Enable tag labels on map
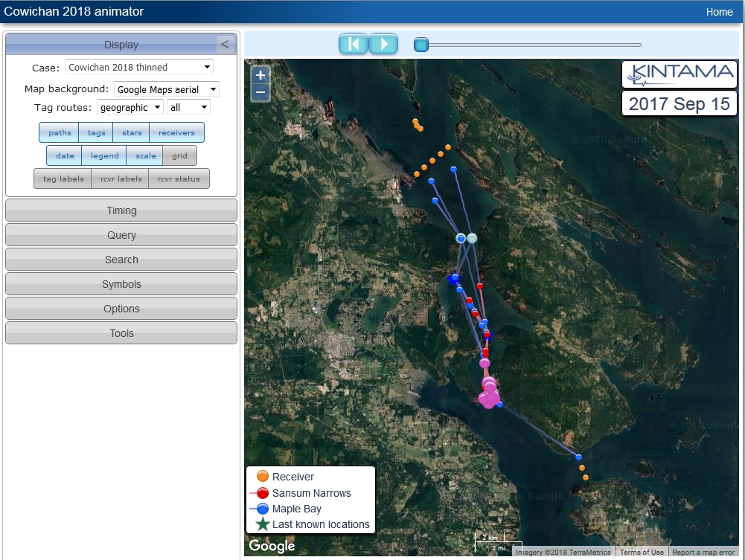 pos(63,179)
